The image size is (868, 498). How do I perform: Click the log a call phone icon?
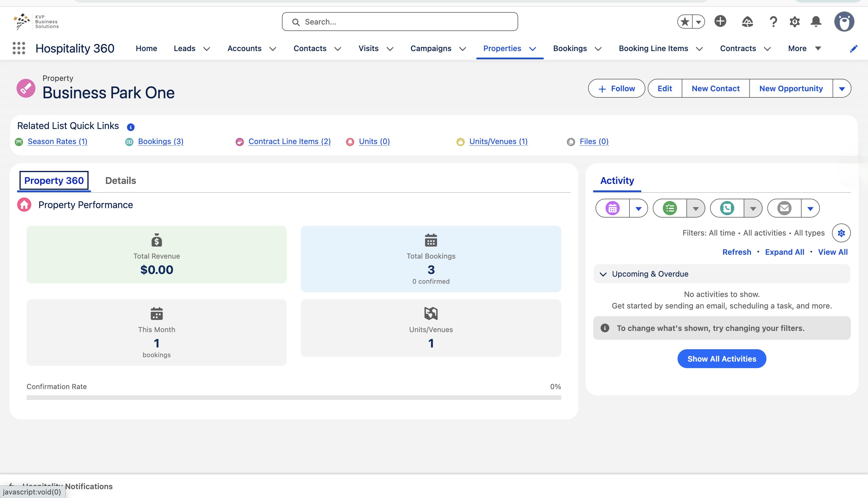click(x=727, y=208)
